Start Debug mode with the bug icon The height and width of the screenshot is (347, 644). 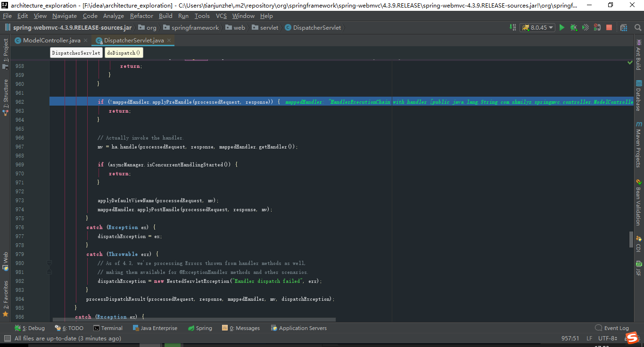[x=573, y=27]
